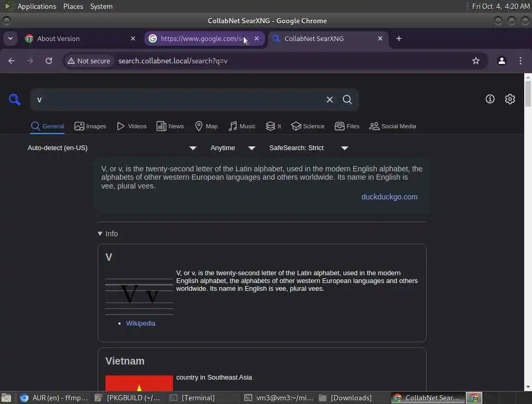Close the About Version tab
Screen dimensions: 532x404
tap(133, 38)
